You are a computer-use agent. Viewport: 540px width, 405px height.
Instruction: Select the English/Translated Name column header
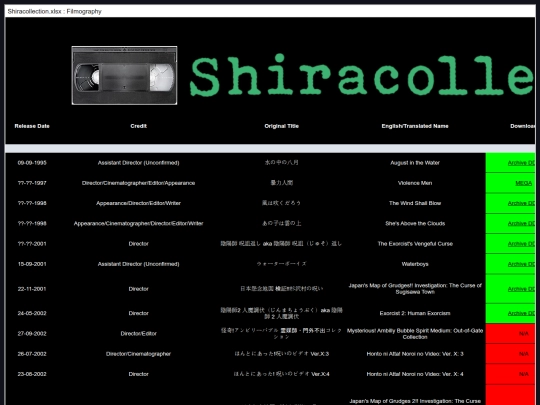click(x=415, y=126)
